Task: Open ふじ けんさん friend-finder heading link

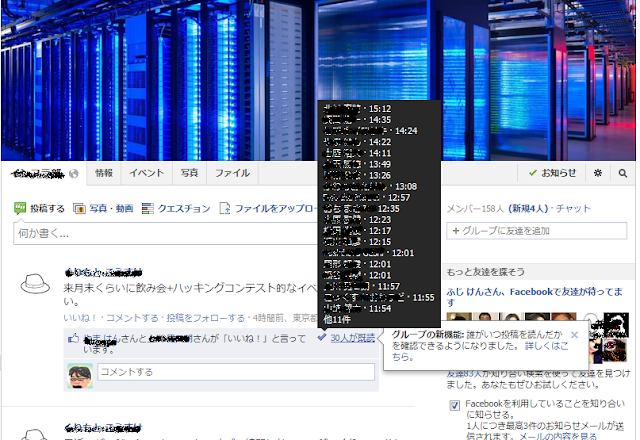Action: (x=534, y=297)
